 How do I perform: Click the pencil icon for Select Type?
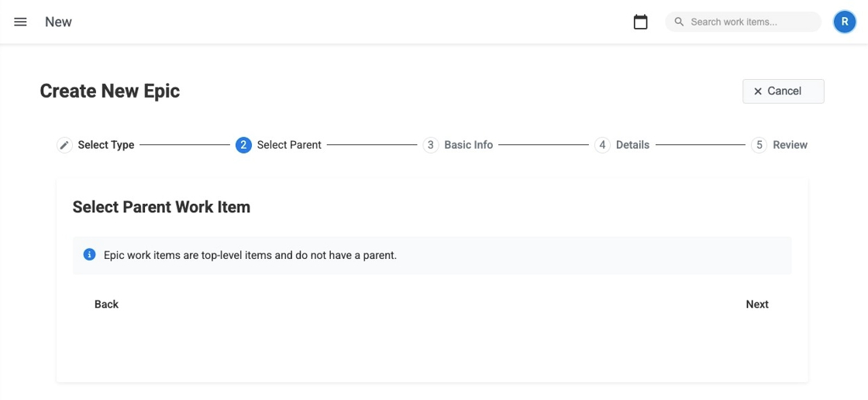tap(65, 145)
